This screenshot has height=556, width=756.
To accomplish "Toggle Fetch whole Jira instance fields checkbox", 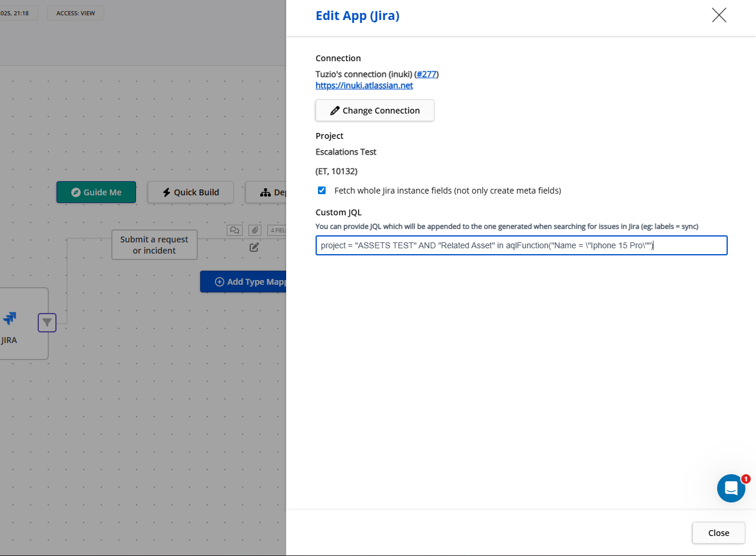I will click(x=322, y=190).
